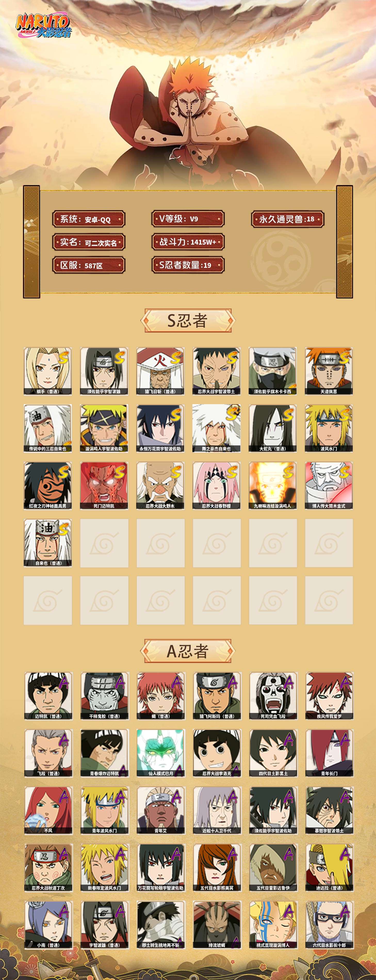Select the 自来也（普通）portrait

click(x=47, y=543)
